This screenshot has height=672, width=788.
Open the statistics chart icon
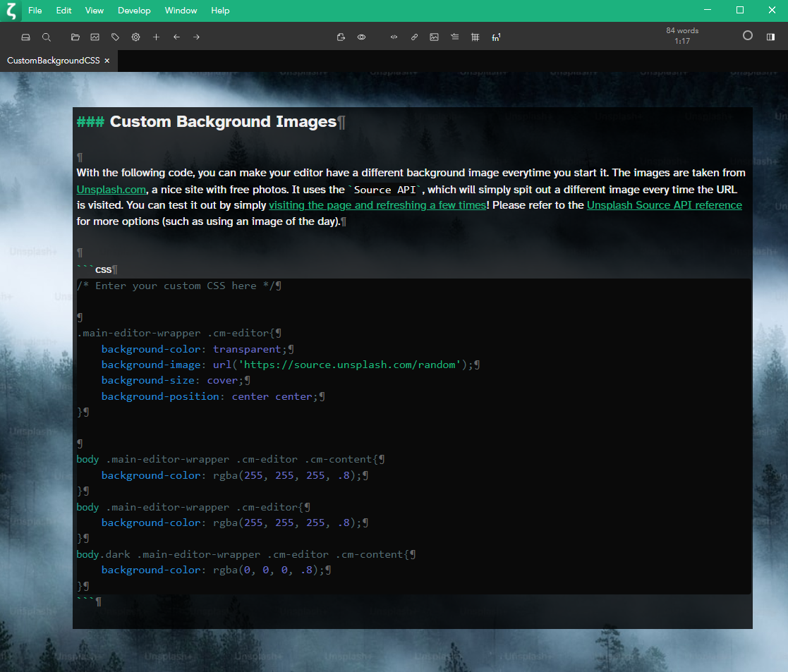coord(95,37)
